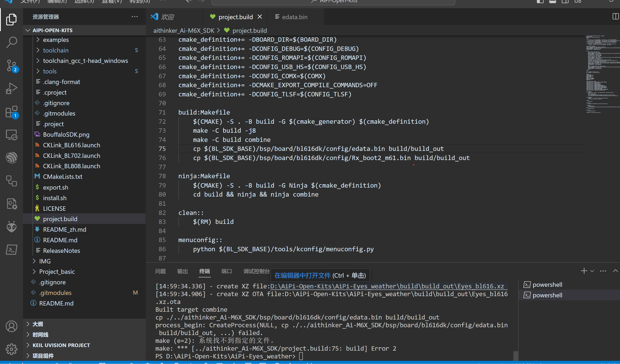
Task: Expand the Project_basic folder
Action: click(84, 272)
